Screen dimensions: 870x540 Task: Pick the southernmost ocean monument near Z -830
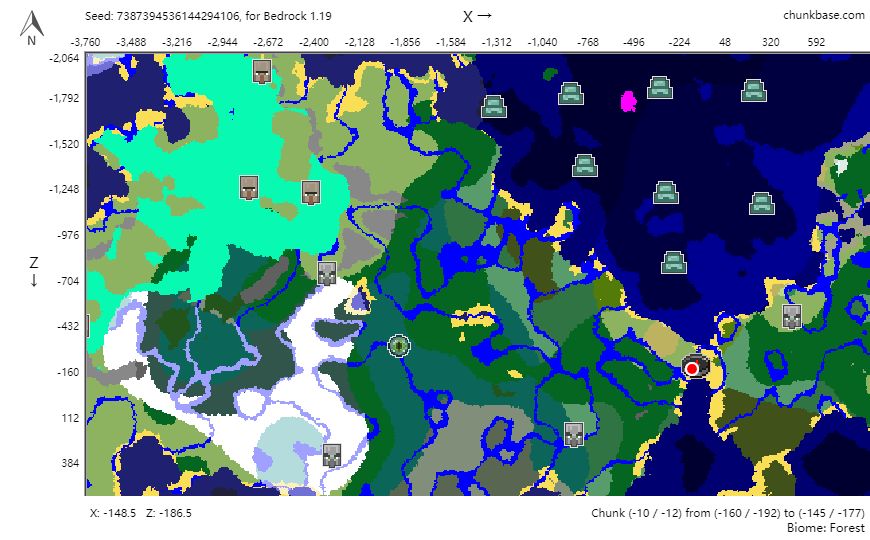coord(674,263)
